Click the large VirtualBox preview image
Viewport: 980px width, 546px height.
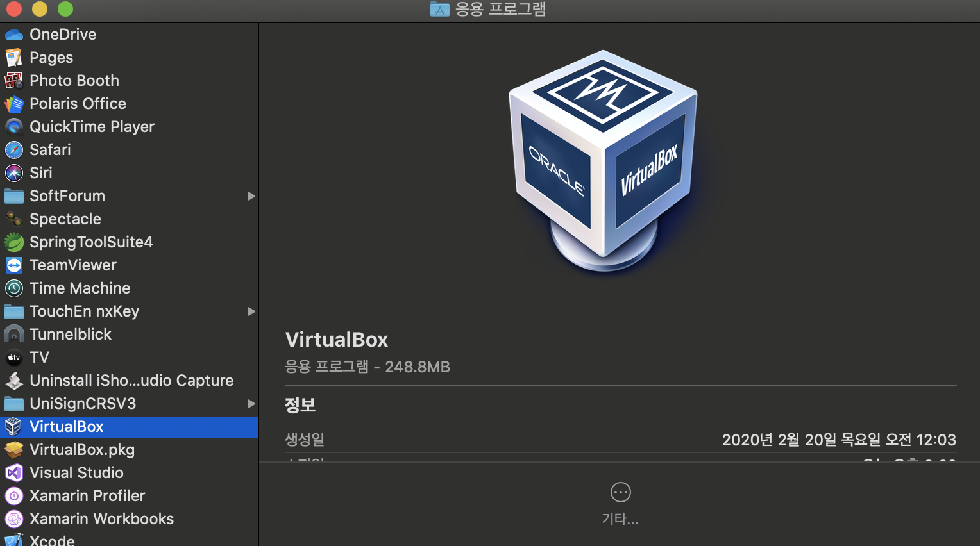click(604, 161)
